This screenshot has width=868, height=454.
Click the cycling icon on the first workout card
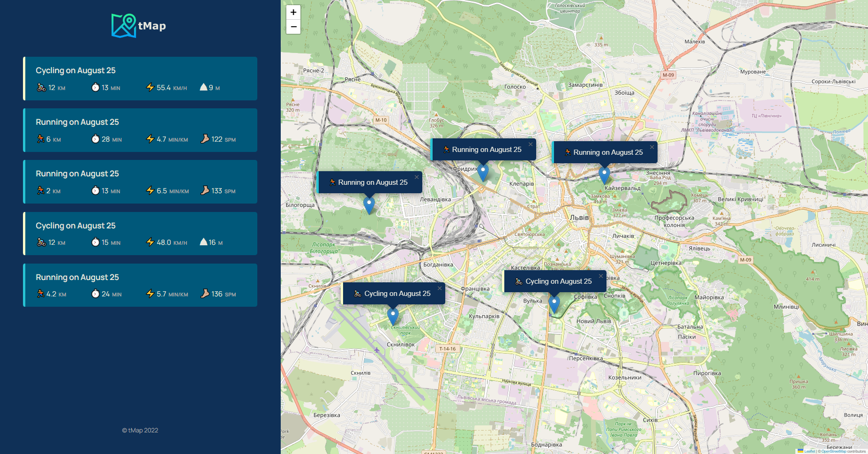click(40, 87)
